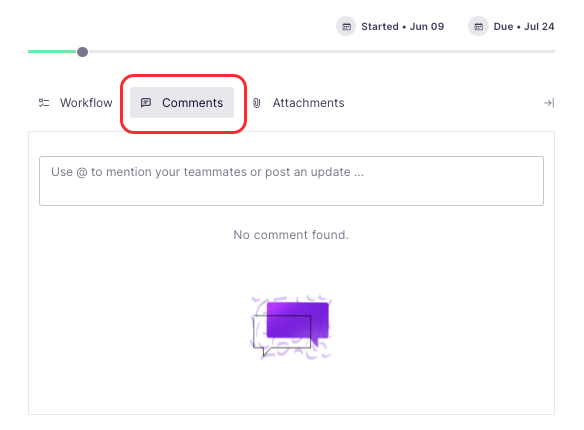Click the calendar icon beside Due
Image resolution: width=584 pixels, height=430 pixels.
tap(478, 26)
